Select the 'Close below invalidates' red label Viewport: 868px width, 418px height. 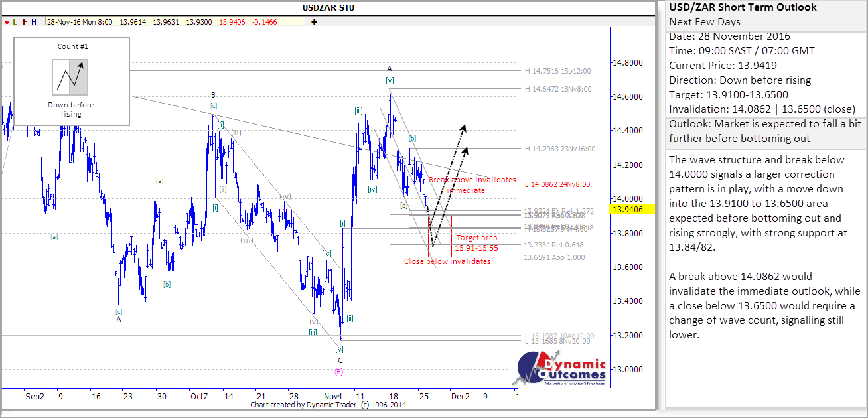point(447,261)
